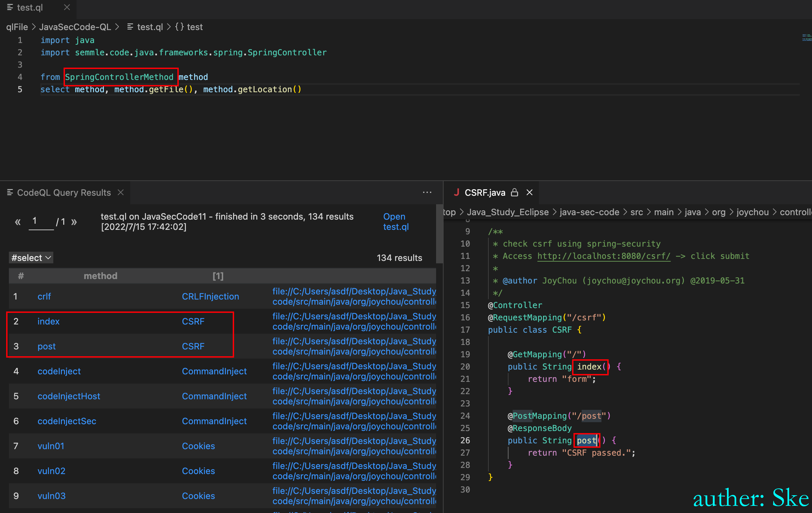Go to next results page arrow
Viewport: 812px width, 513px height.
[x=74, y=222]
